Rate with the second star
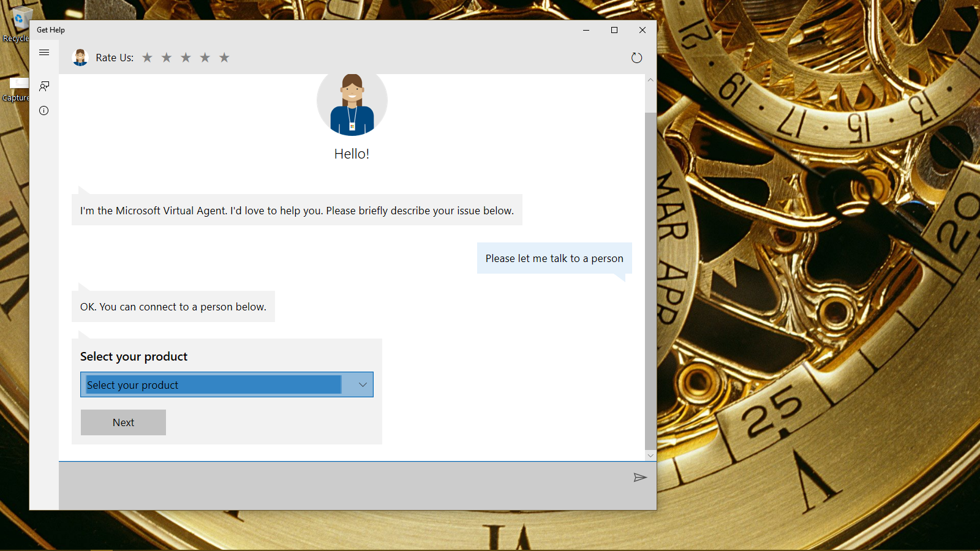 [x=167, y=58]
